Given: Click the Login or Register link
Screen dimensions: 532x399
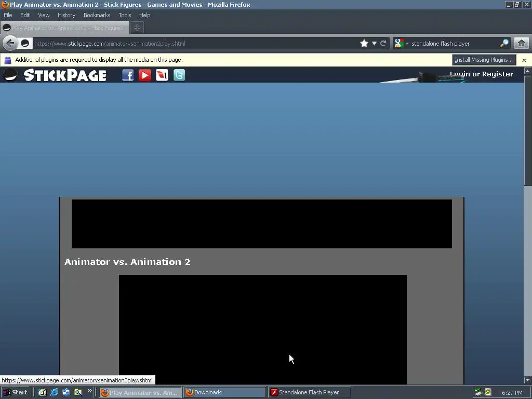Looking at the screenshot, I should coord(482,74).
